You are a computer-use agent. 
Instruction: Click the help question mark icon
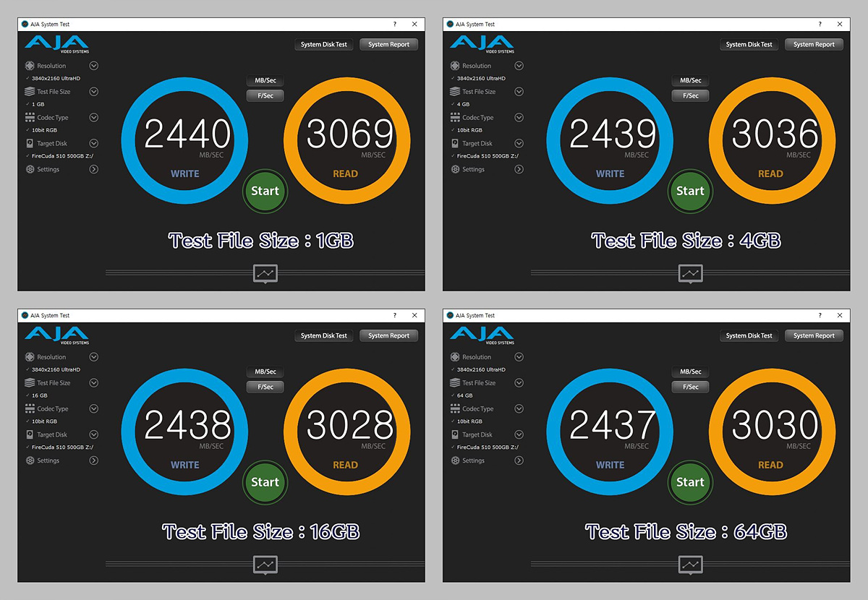tap(394, 24)
